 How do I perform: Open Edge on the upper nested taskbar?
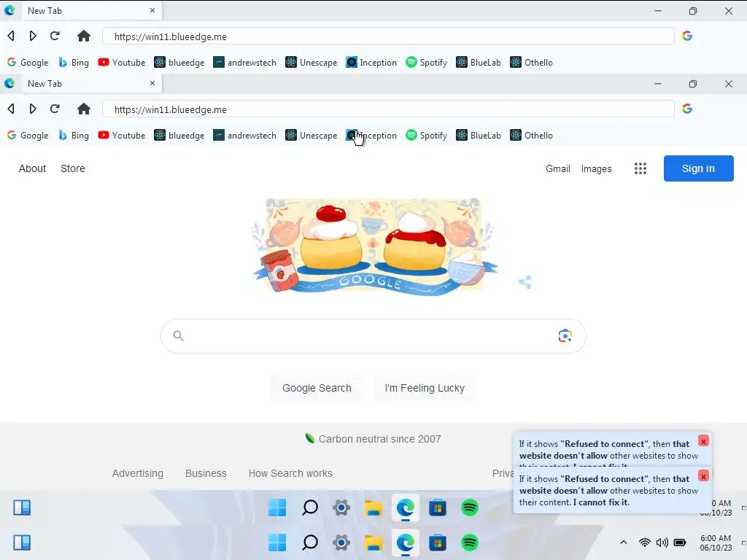tap(406, 507)
